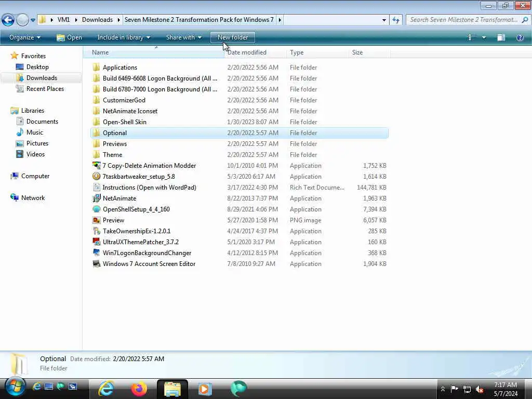The width and height of the screenshot is (532, 399).
Task: Select the CustomizerGod folder
Action: (240, 100)
